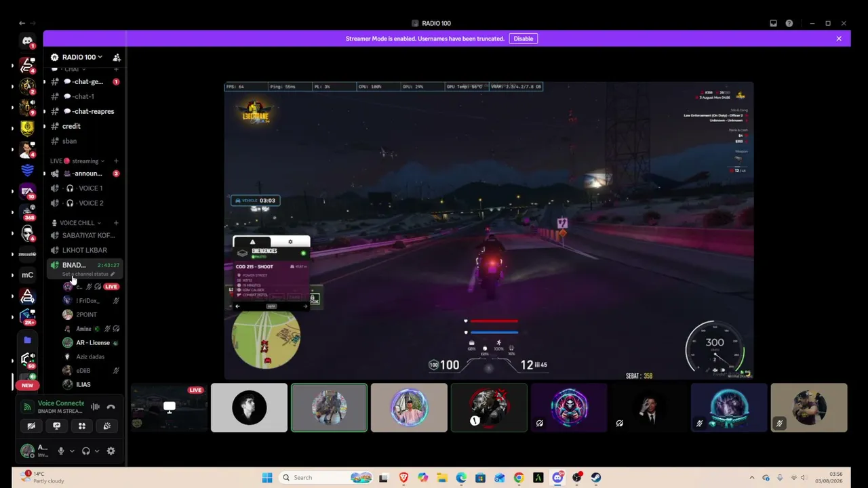Select voice member ILIAS

(91, 384)
